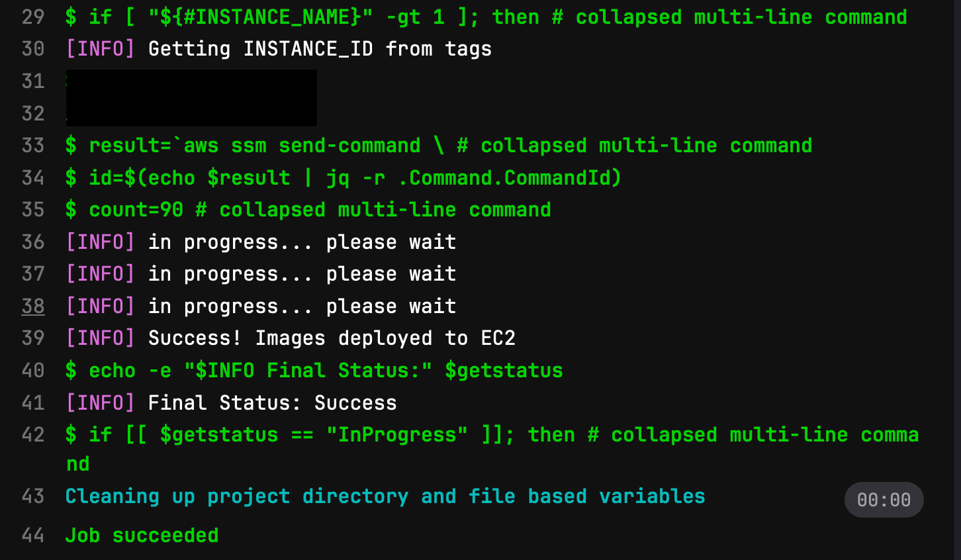Expand collapsed getstatus InProgress command

pos(492,449)
